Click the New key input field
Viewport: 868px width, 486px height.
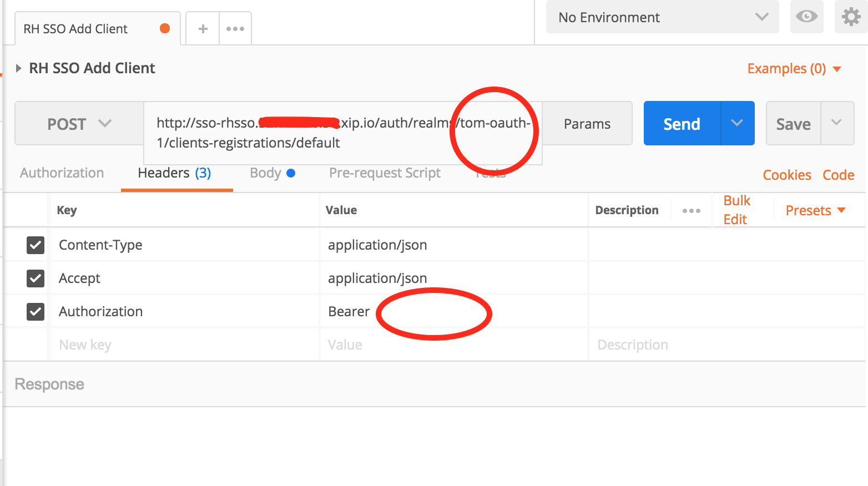(185, 345)
